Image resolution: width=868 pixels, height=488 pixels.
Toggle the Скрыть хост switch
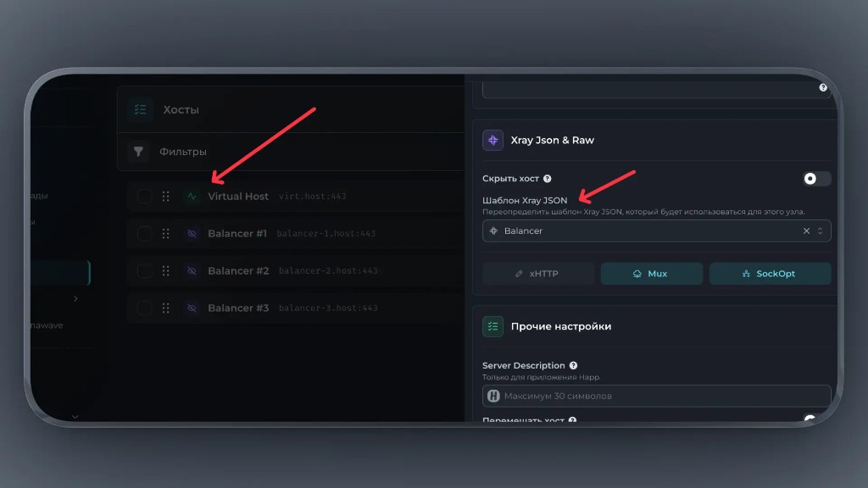816,179
